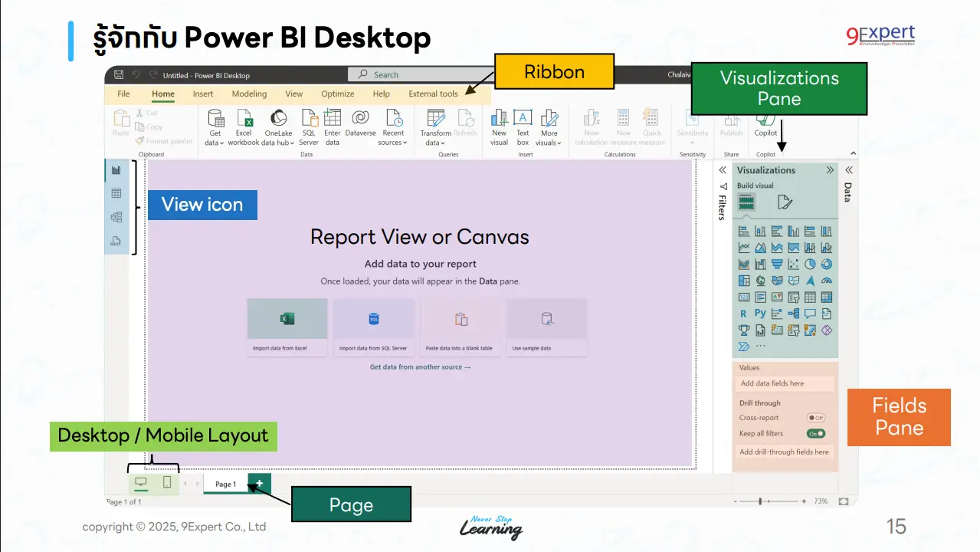Click the Dataverse ribbon icon

tap(360, 123)
